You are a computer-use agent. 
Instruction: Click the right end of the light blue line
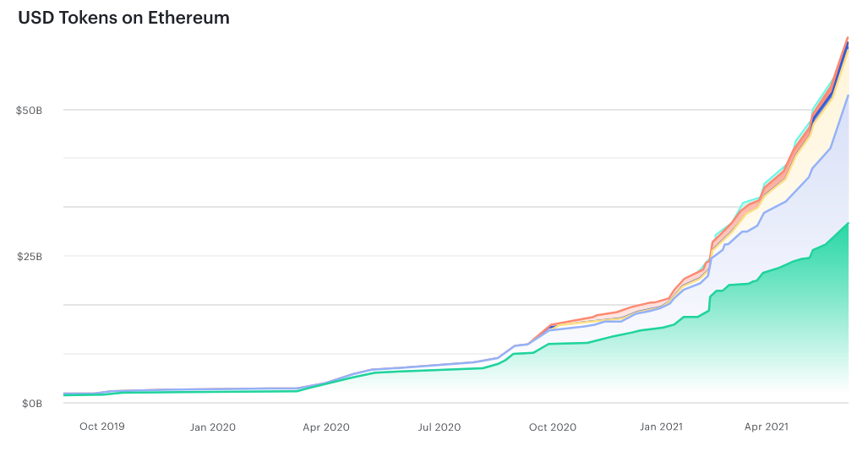(x=848, y=95)
